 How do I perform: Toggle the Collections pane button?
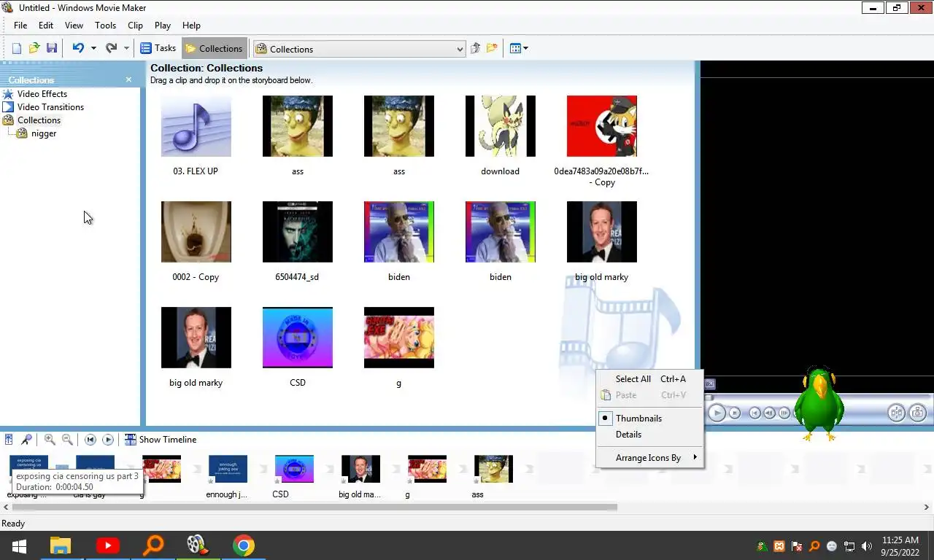[214, 49]
